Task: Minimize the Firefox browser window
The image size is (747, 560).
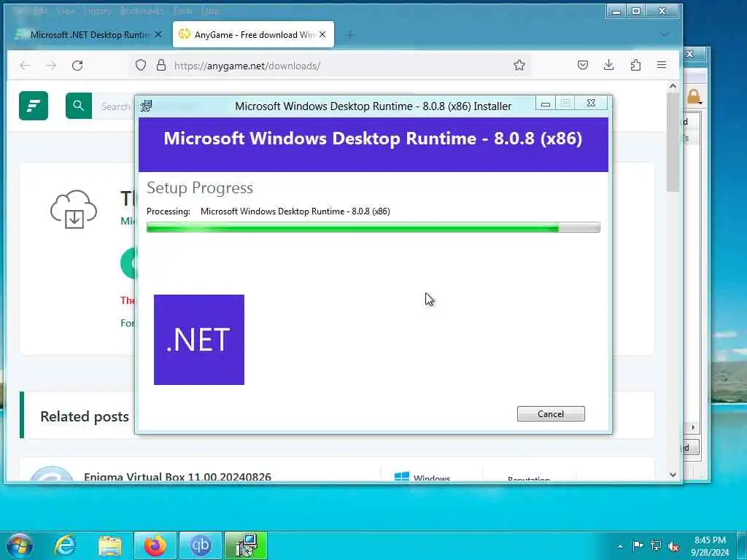Action: tap(616, 11)
